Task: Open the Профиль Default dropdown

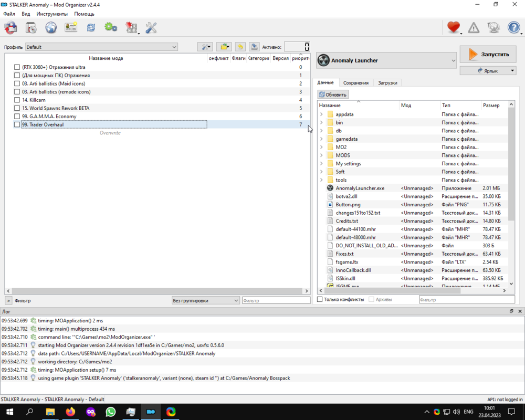Action: [101, 47]
